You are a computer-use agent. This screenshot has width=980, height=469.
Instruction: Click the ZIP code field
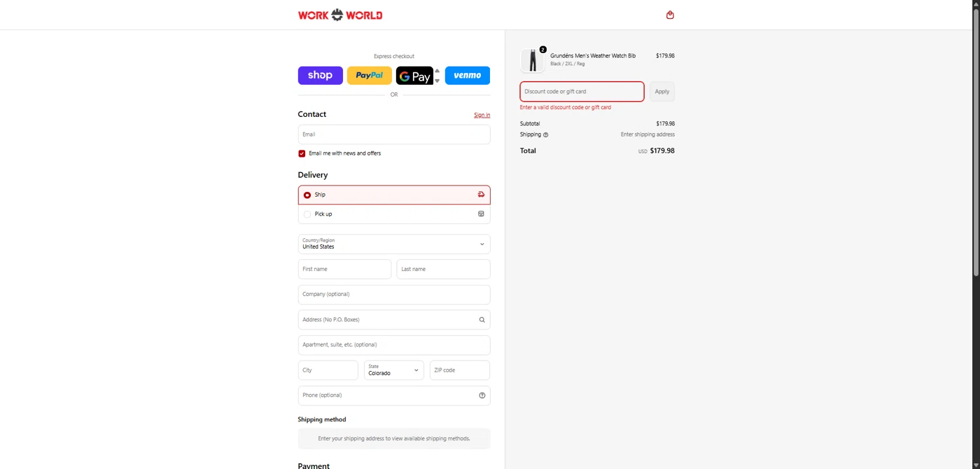pyautogui.click(x=460, y=370)
